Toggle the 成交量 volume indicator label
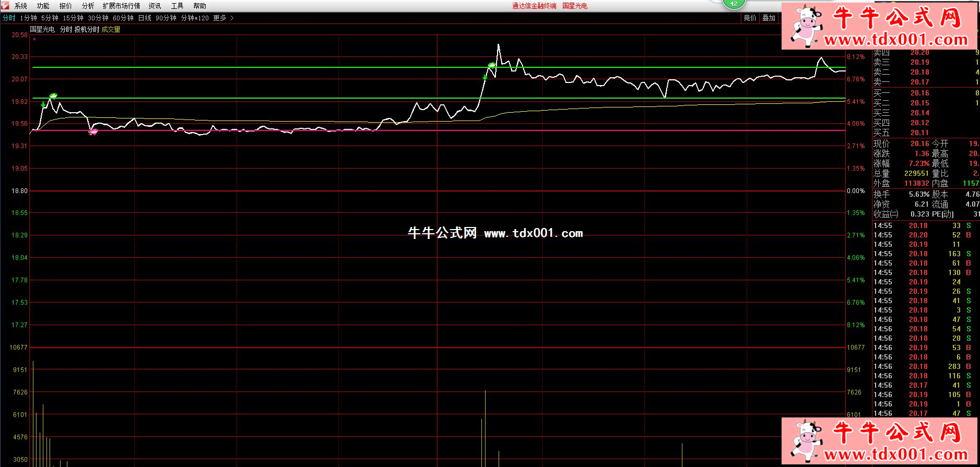The image size is (980, 467). click(x=111, y=29)
